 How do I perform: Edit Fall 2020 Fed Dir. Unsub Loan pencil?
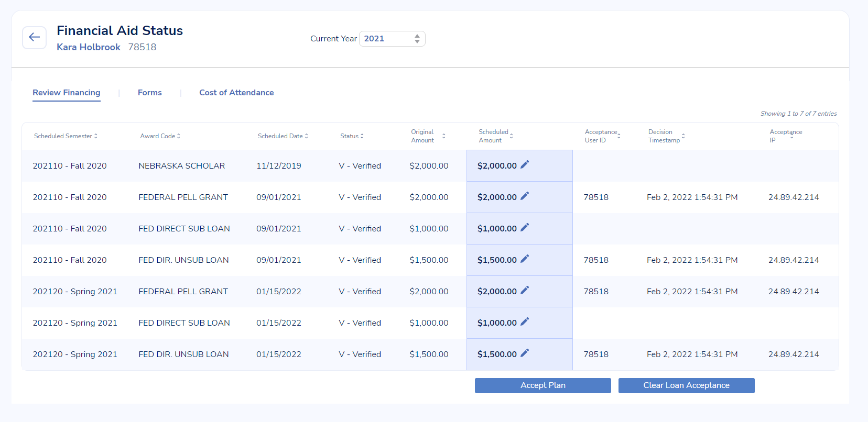tap(525, 259)
